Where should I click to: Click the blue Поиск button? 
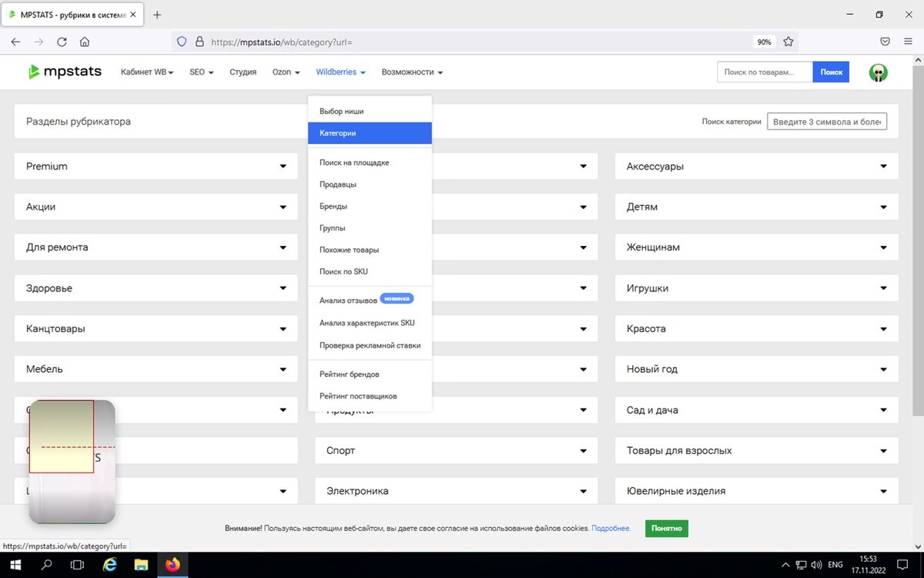tap(831, 72)
